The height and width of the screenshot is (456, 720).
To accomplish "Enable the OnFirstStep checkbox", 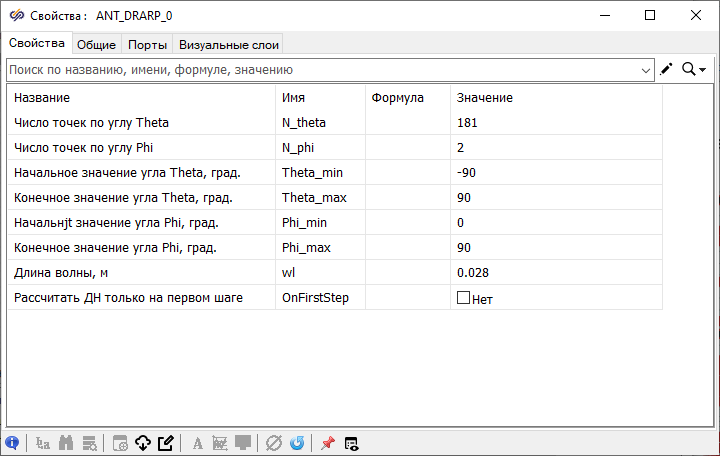I will point(463,298).
